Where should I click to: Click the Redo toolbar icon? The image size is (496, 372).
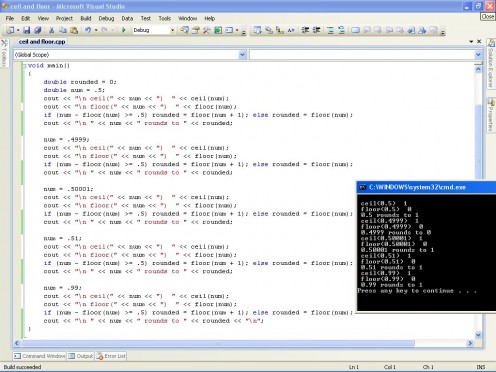point(105,30)
